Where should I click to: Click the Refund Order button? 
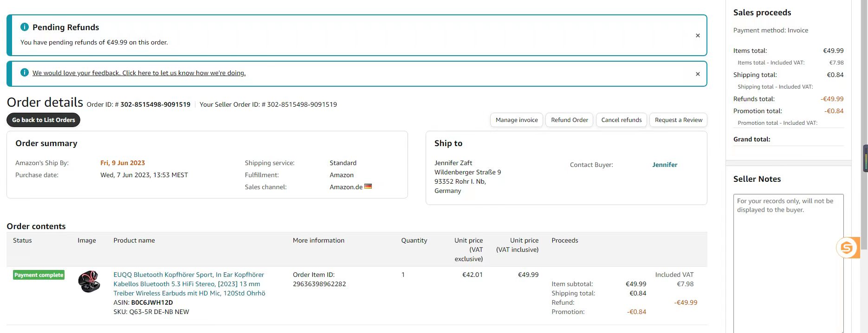[x=569, y=120]
